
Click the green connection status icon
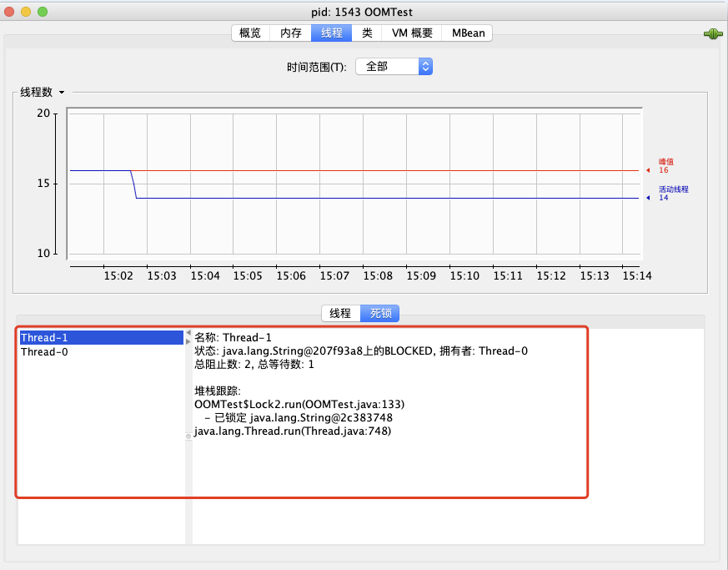coord(713,34)
